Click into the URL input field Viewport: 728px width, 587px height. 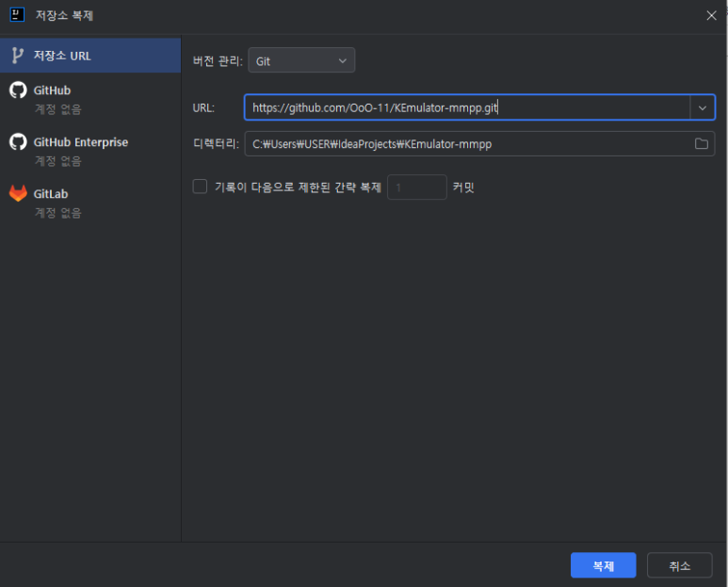pos(467,107)
